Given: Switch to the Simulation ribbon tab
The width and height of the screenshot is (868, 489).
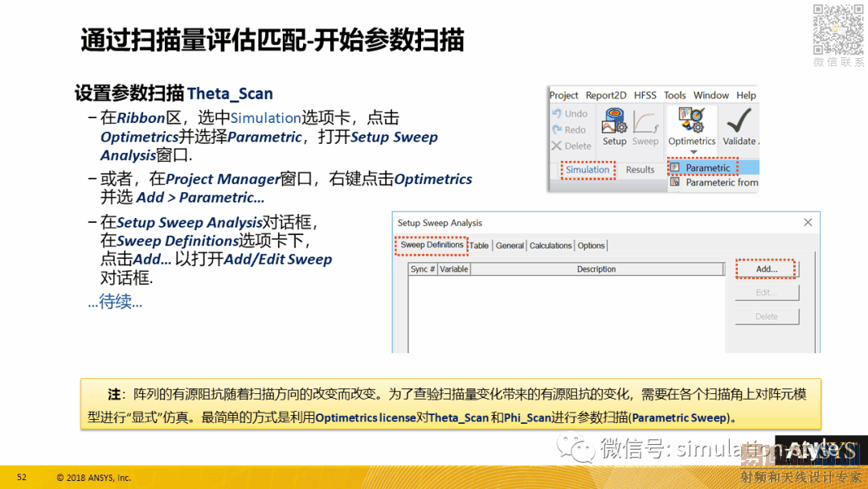Looking at the screenshot, I should click(588, 170).
